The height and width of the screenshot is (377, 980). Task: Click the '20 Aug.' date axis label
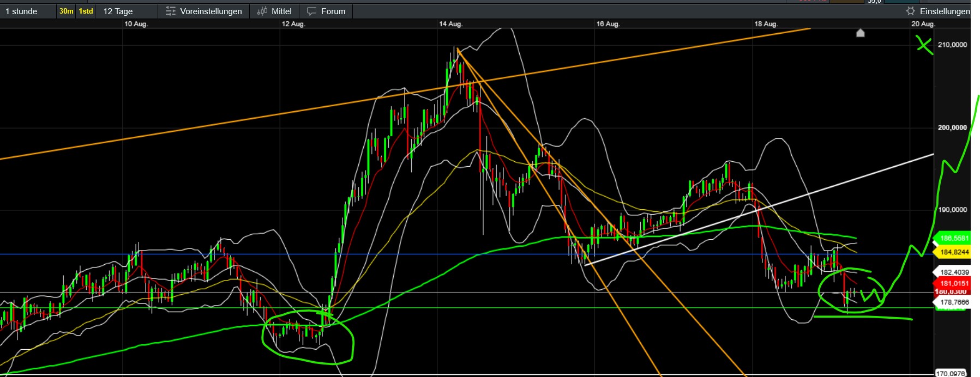(923, 24)
